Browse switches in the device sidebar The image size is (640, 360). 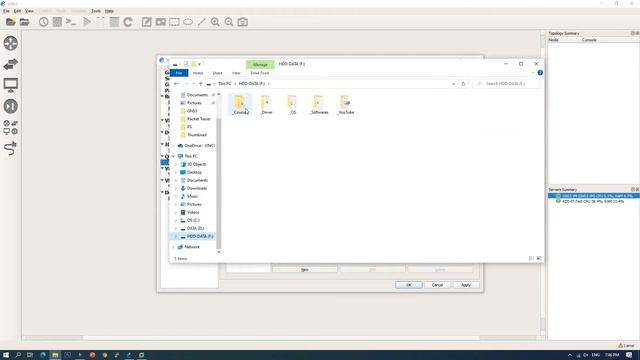[11, 64]
